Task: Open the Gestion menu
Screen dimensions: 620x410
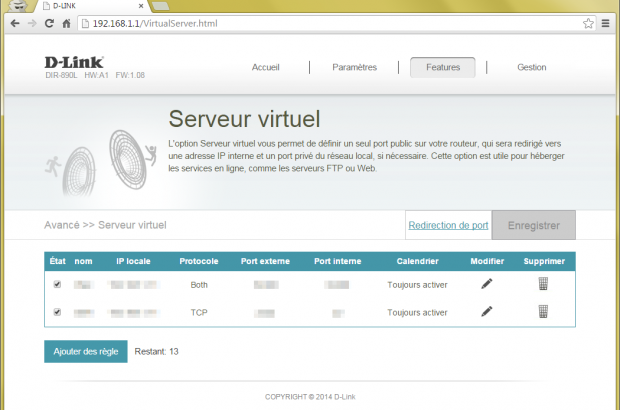Action: click(531, 67)
